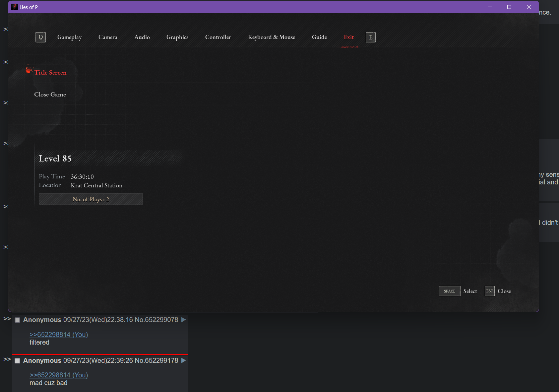The width and height of the screenshot is (559, 392).
Task: Click post number No.652299178
Action: point(156,360)
